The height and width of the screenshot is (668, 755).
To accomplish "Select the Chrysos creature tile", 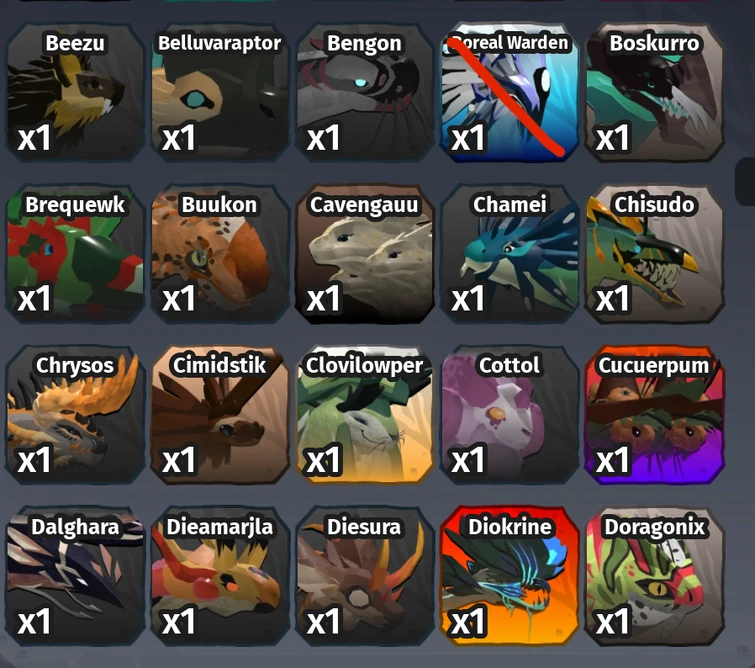I will (75, 415).
